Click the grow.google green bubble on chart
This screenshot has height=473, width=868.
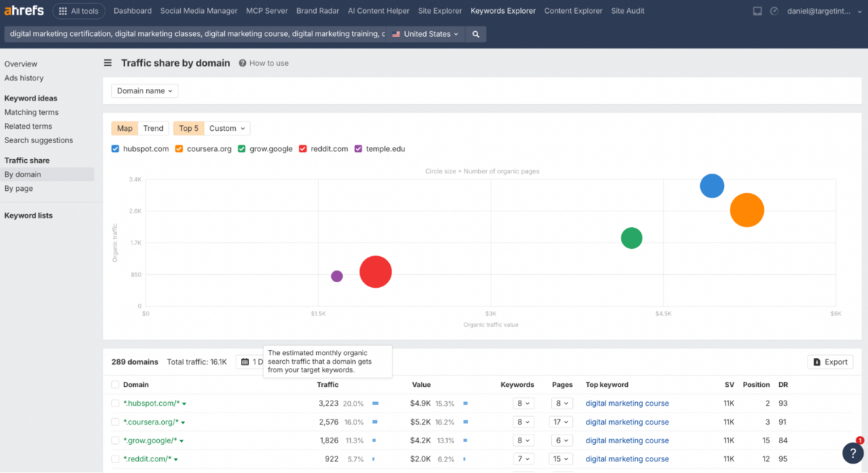631,238
